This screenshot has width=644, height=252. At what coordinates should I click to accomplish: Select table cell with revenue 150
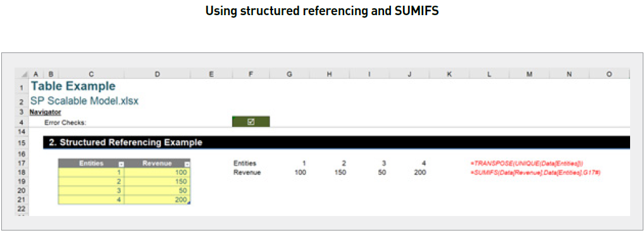tap(158, 181)
